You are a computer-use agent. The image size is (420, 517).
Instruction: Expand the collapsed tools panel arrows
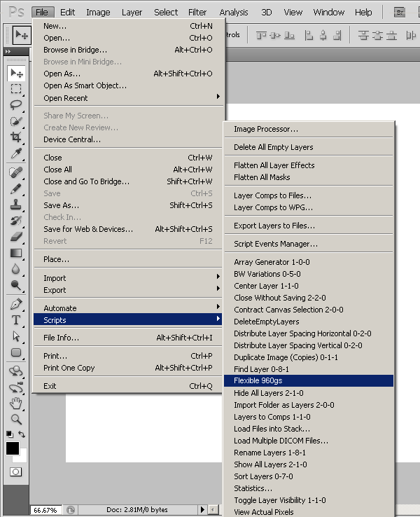pos(8,51)
